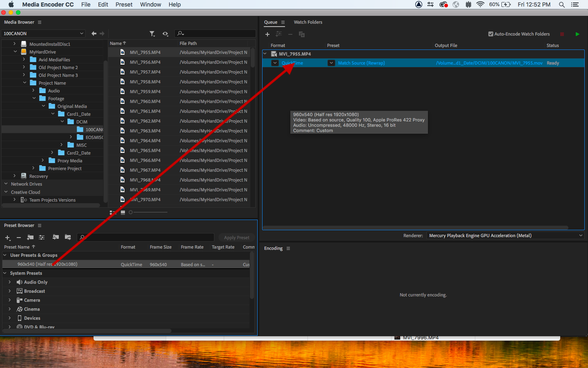The image size is (588, 368).
Task: Click Create New Preset Group folder icon
Action: [x=30, y=238]
